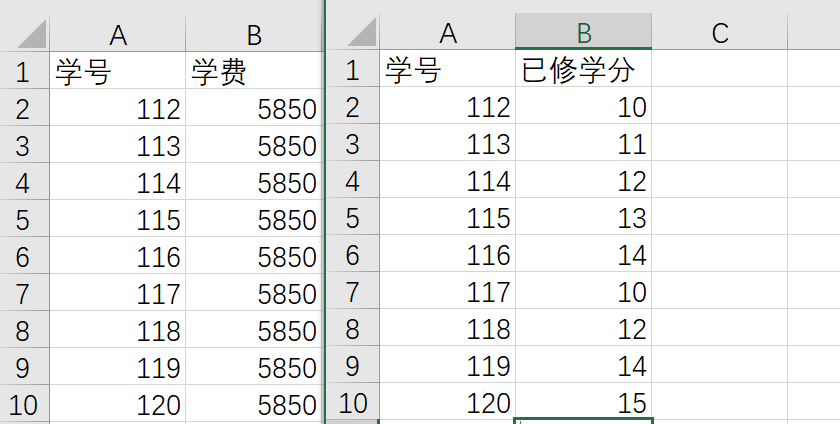This screenshot has height=424, width=840.
Task: Select row 2 header in right sheet
Action: (353, 105)
